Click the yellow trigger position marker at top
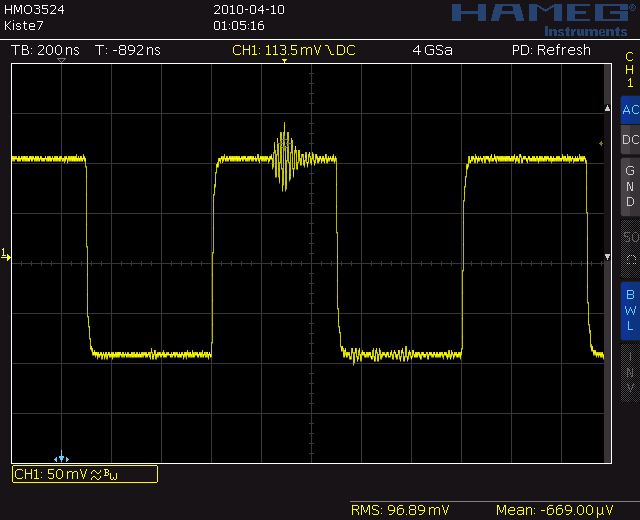The height and width of the screenshot is (520, 640). [284, 61]
